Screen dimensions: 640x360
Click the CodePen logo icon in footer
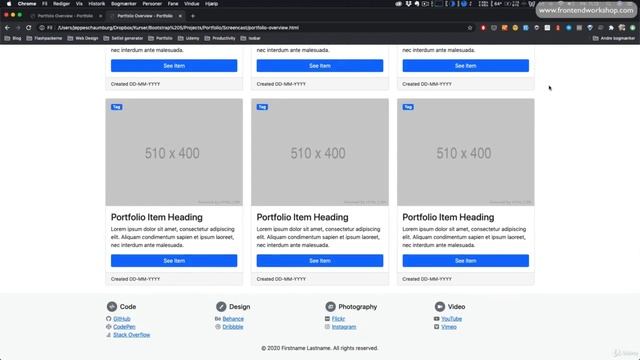109,327
